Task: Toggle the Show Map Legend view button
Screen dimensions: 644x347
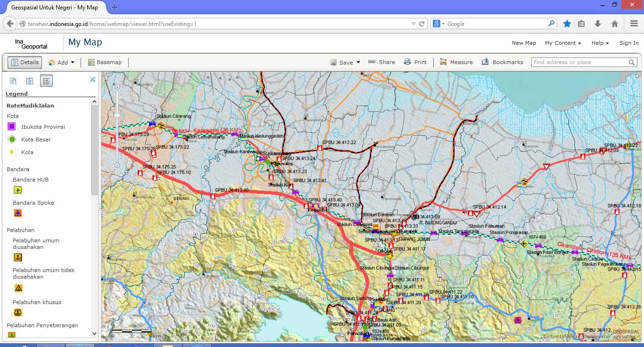Action: (46, 81)
